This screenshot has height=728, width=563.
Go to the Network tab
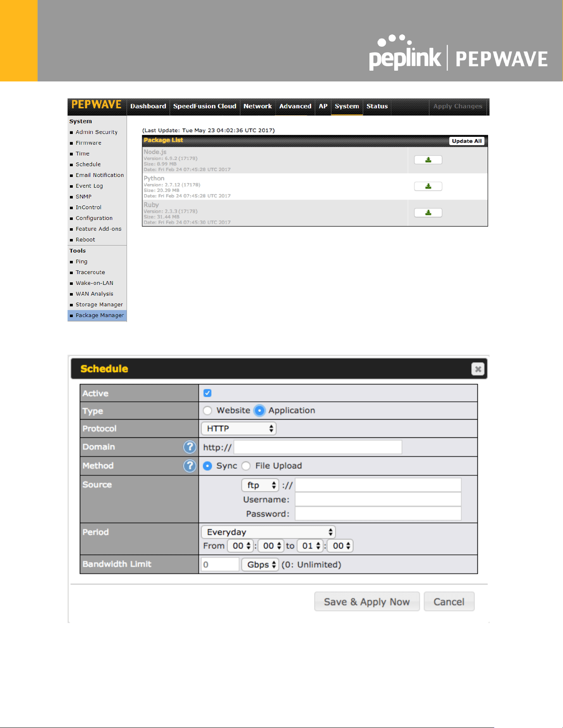tap(258, 107)
